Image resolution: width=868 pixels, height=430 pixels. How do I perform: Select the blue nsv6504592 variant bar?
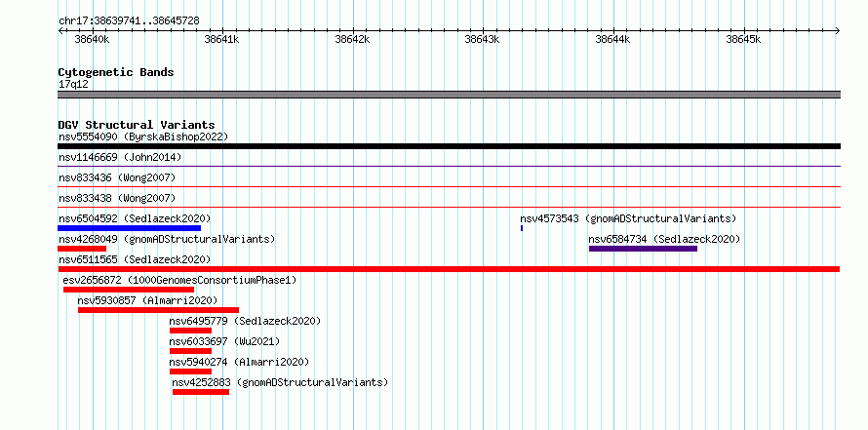pos(129,228)
